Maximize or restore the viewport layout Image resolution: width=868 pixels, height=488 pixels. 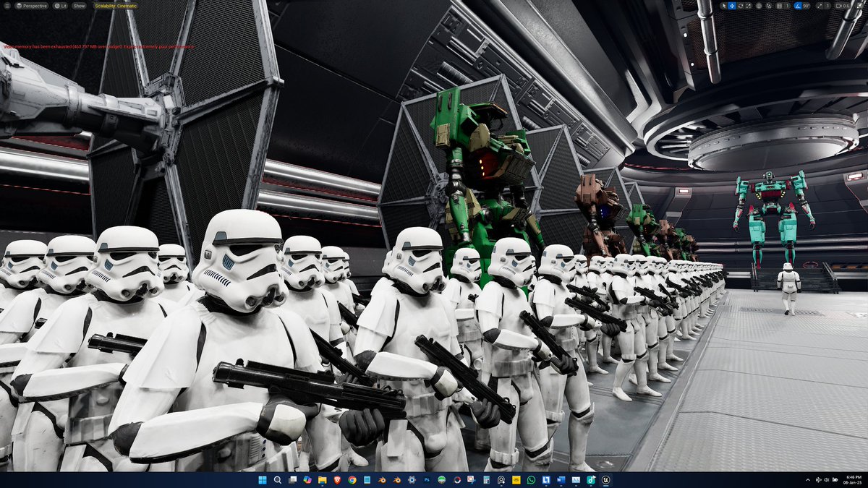pyautogui.click(x=859, y=6)
